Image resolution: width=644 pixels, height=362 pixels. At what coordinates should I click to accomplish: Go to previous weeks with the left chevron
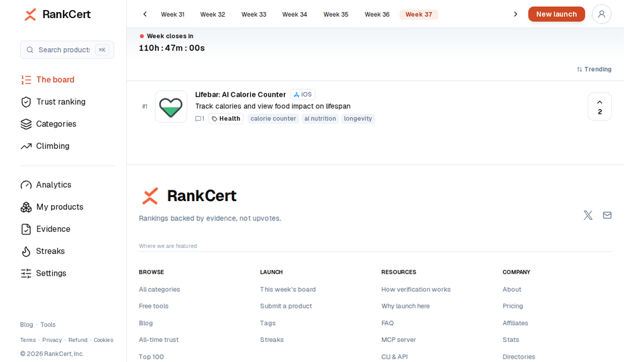[145, 14]
